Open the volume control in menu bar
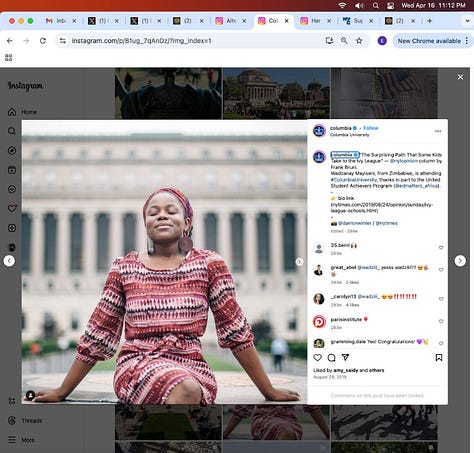 (359, 5)
